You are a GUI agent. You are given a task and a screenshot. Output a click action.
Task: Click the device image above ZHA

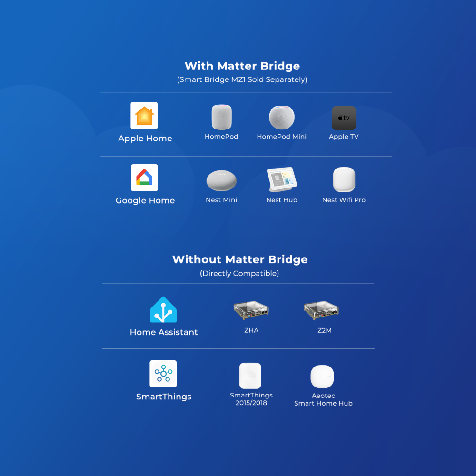[251, 310]
